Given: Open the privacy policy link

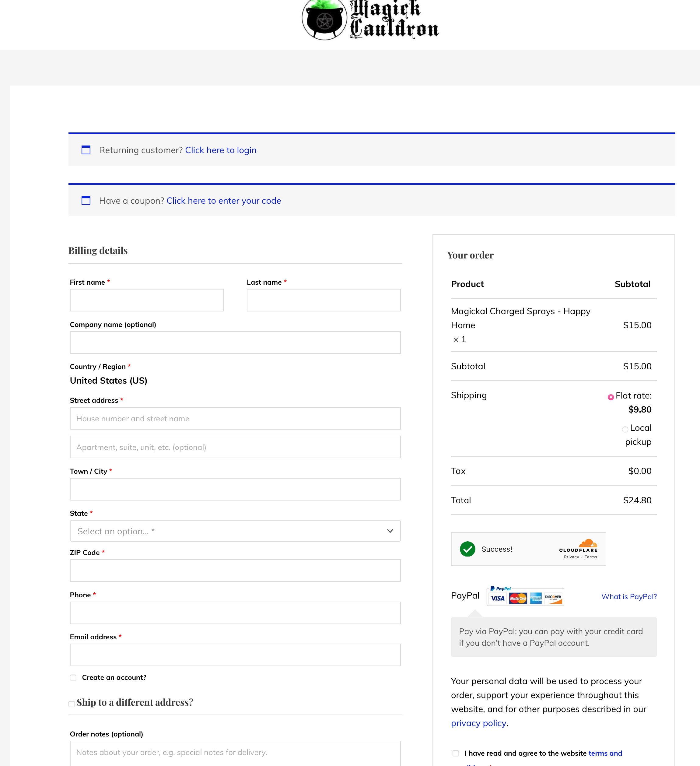Looking at the screenshot, I should click(478, 723).
